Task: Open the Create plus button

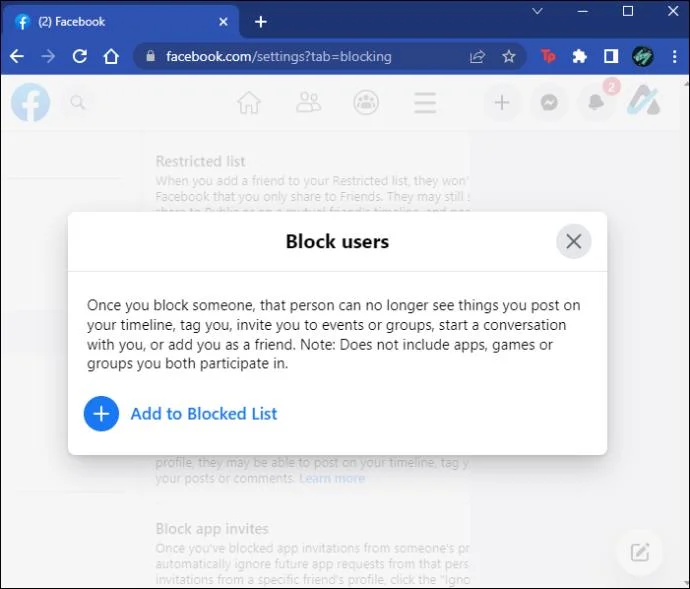Action: 502,102
